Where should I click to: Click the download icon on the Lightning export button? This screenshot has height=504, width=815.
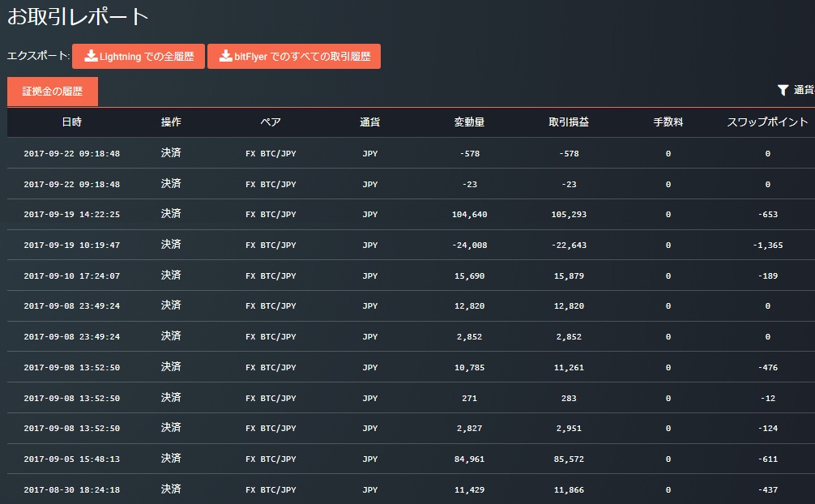(91, 57)
